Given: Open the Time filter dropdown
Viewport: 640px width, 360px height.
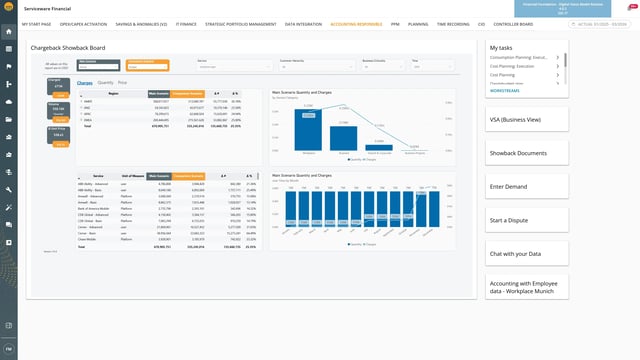Looking at the screenshot, I should tap(432, 67).
